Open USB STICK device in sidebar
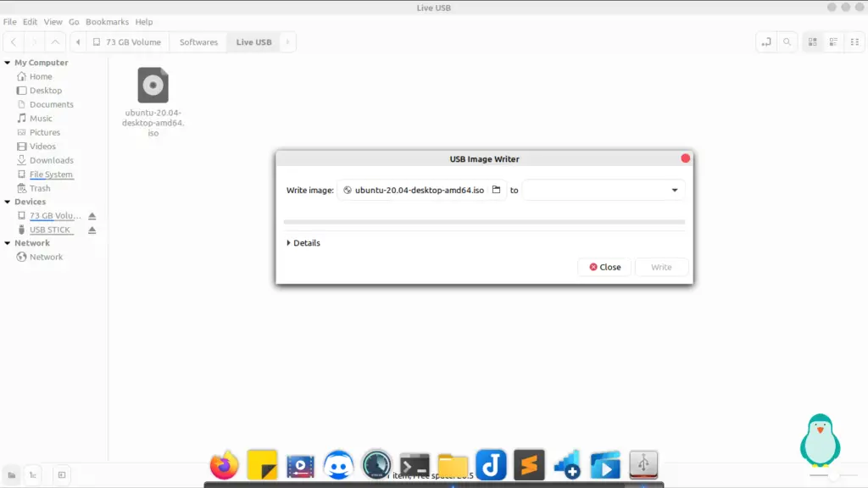This screenshot has height=488, width=868. click(x=50, y=230)
